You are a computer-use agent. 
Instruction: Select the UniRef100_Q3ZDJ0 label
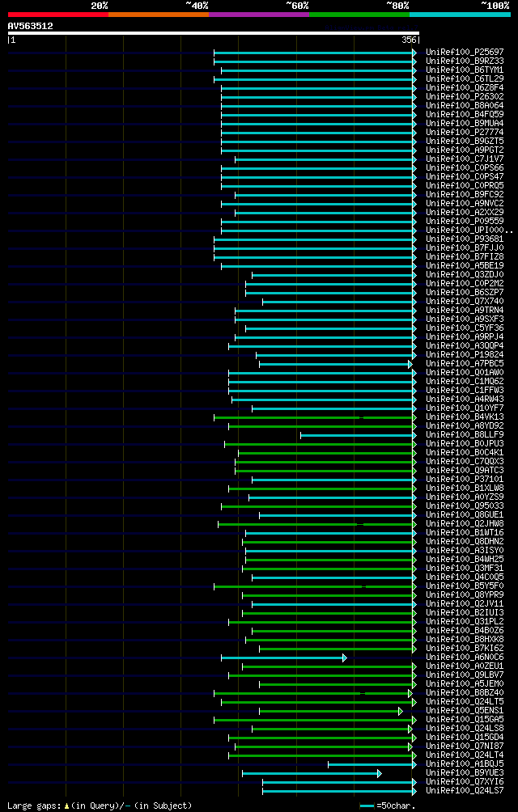coord(465,274)
